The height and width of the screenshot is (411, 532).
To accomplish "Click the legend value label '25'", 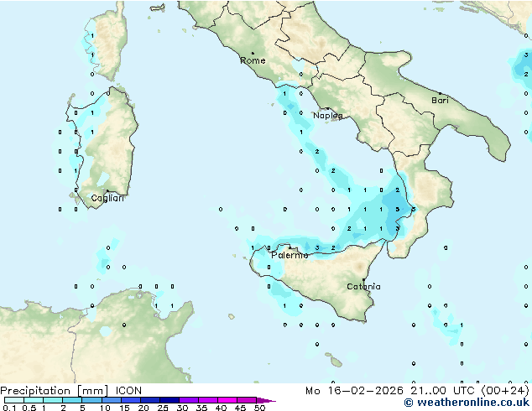I will tap(163, 408).
